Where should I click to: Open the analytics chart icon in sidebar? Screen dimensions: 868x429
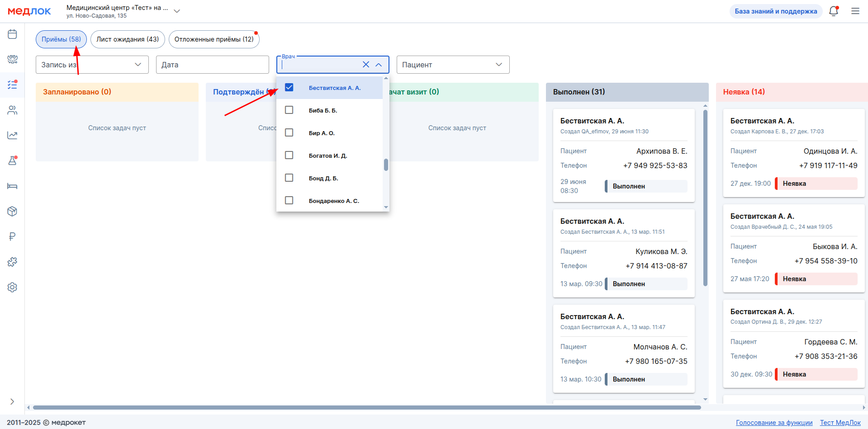tap(12, 135)
